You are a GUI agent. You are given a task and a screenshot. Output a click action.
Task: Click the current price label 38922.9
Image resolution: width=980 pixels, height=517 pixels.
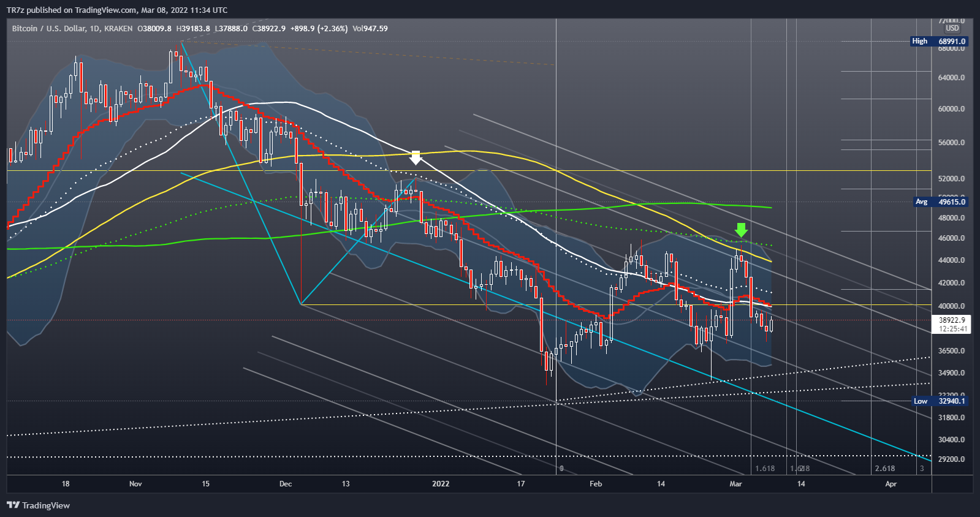pyautogui.click(x=952, y=320)
